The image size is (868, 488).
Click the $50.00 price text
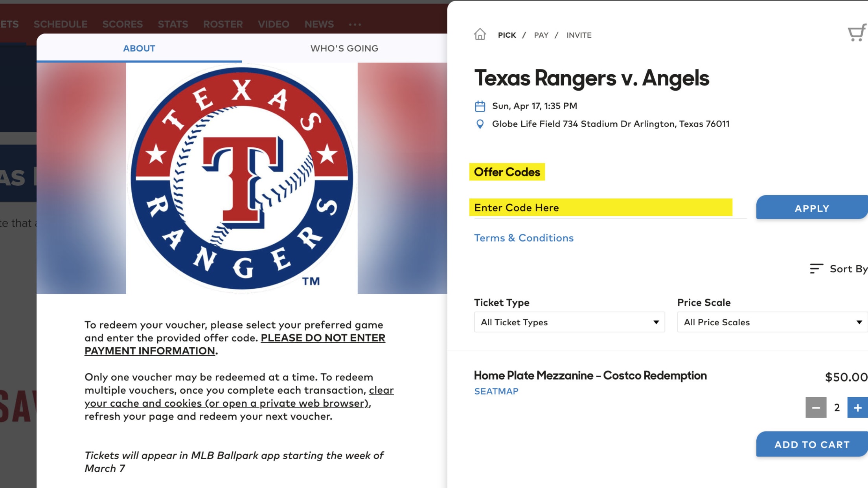click(x=846, y=377)
